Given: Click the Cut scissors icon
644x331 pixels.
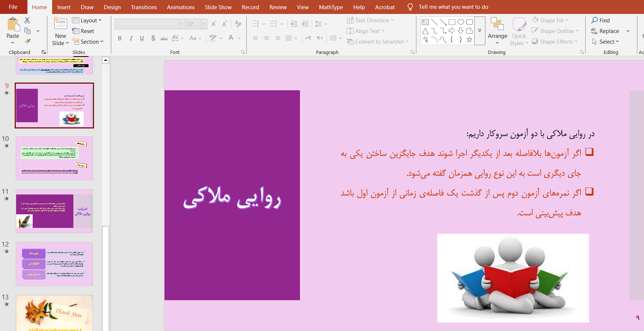Looking at the screenshot, I should (x=27, y=21).
